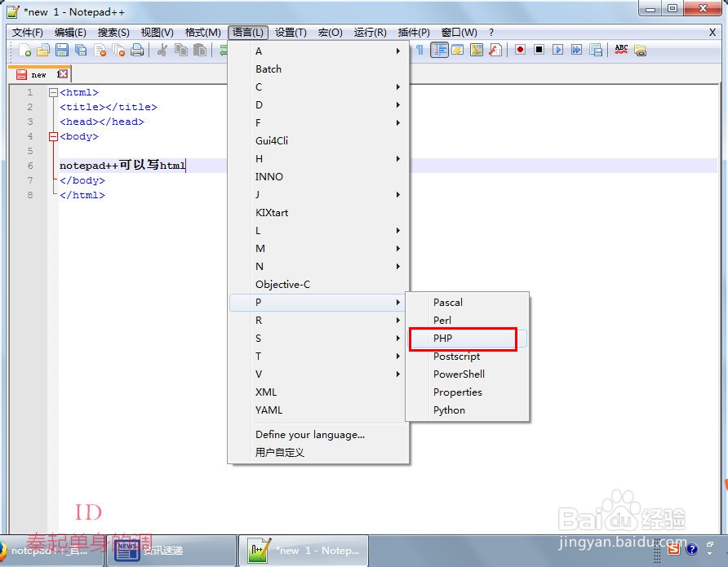Click the Close document toolbar icon
Viewport: 728px width, 567px height.
coord(100,50)
